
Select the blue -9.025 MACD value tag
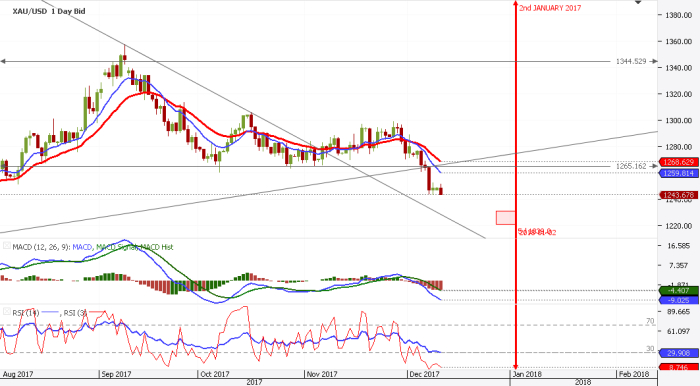(679, 300)
